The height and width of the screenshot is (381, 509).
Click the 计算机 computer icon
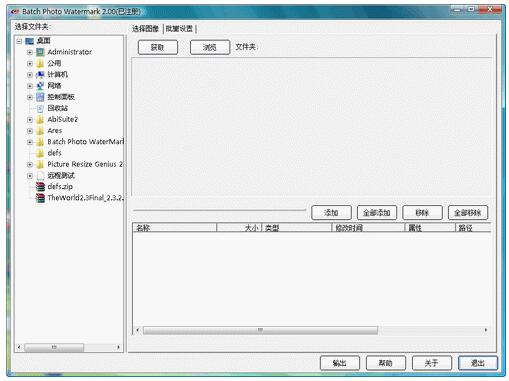click(x=40, y=74)
